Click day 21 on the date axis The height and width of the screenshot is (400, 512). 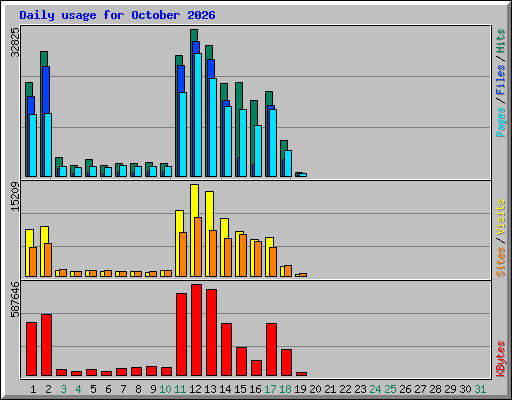click(x=330, y=389)
